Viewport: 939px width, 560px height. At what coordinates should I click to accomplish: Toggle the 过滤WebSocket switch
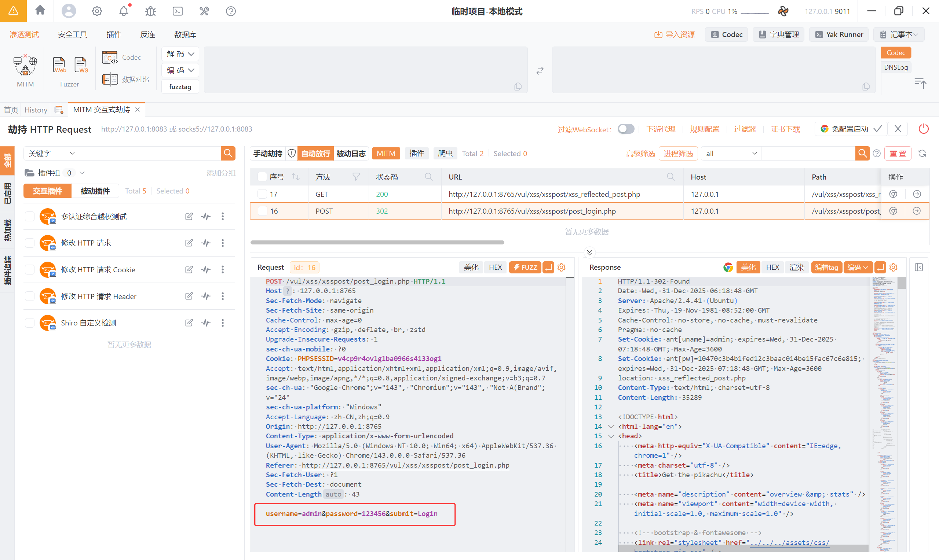pyautogui.click(x=626, y=129)
